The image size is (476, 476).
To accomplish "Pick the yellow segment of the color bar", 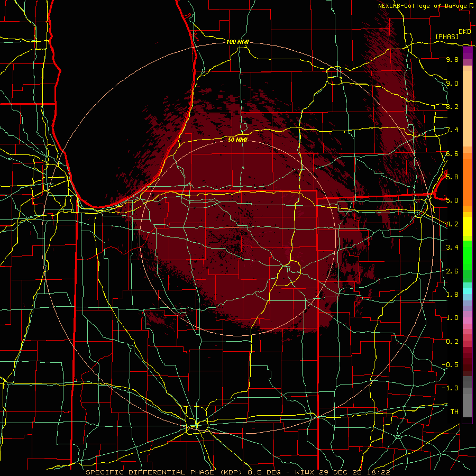I will pyautogui.click(x=467, y=226).
